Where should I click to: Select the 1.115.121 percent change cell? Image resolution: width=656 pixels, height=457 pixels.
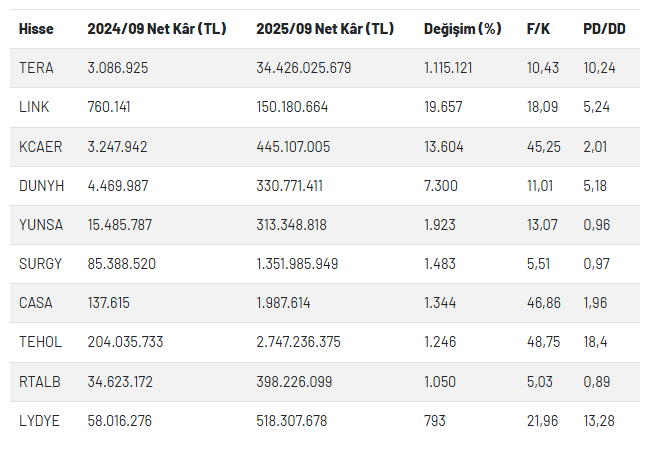[x=447, y=67]
